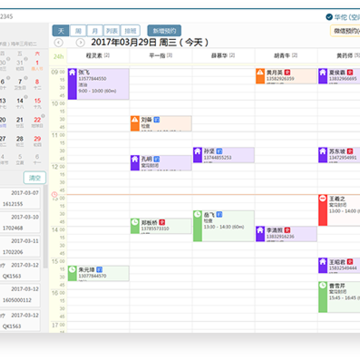
Task: Open the 2017-03-07 record 1612155
Action: pos(20,198)
